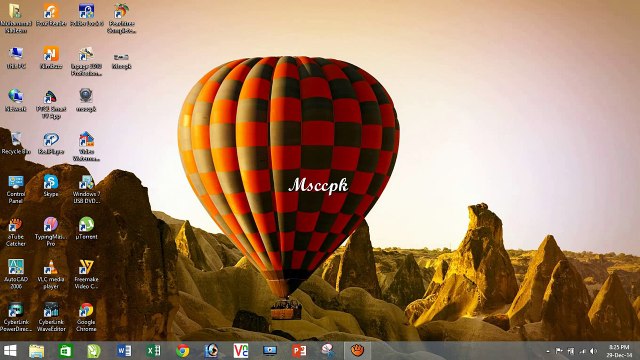Viewport: 640px width, 360px height.
Task: Open the Skype desktop shortcut
Action: pos(51,186)
